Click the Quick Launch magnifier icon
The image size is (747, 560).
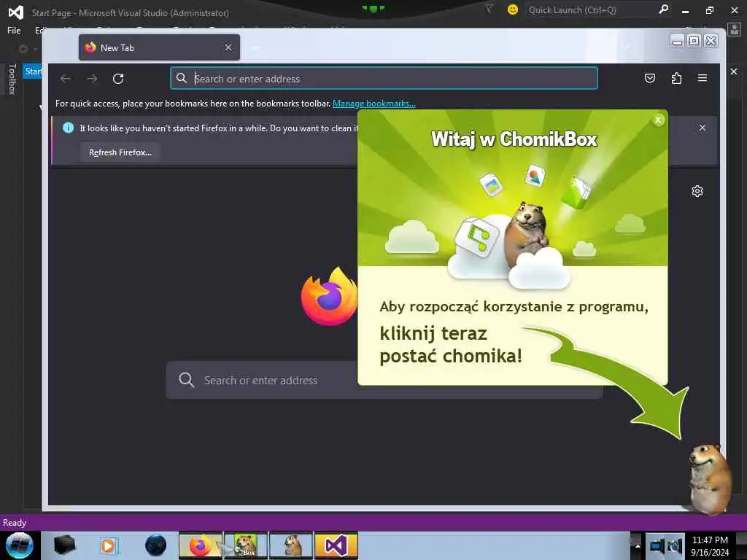(x=663, y=9)
